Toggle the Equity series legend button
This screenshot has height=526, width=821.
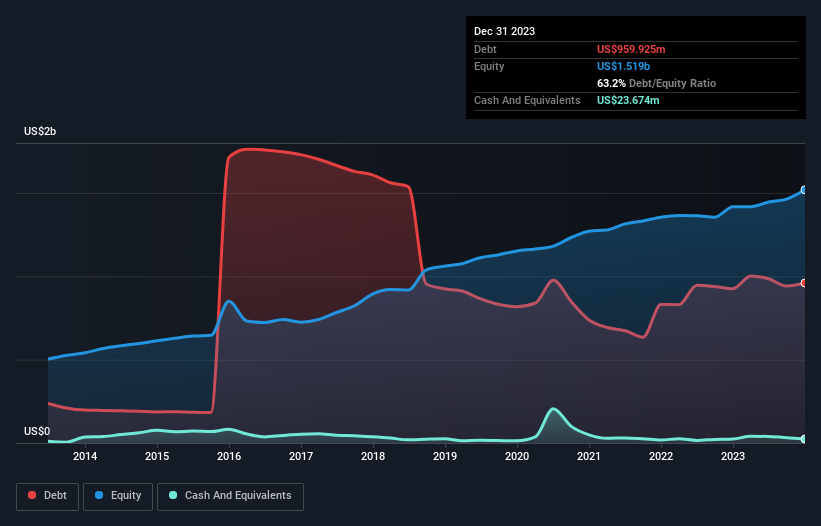[x=118, y=496]
